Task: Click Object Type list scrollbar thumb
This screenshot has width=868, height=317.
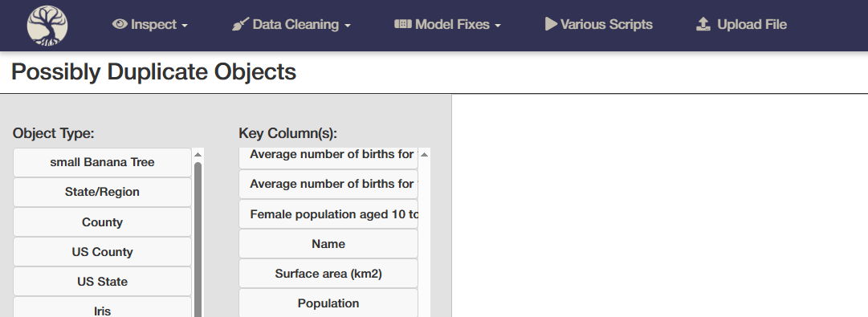Action: point(198,239)
